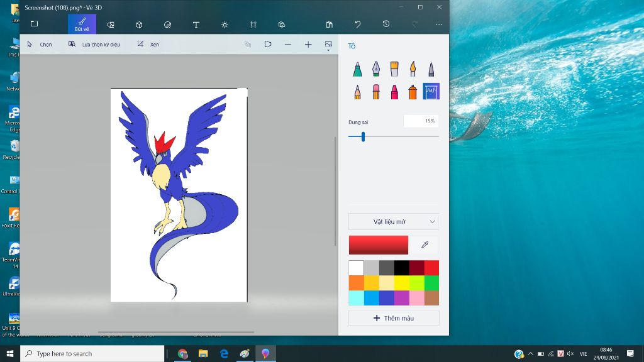Viewport: 644px width, 362px height.
Task: Pick the brown color swatch
Action: click(x=431, y=297)
